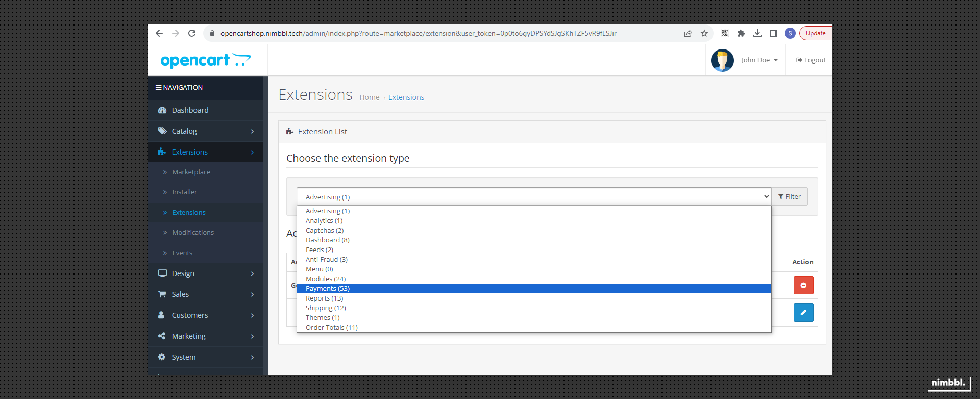Choose Modules (24) option

(x=534, y=279)
